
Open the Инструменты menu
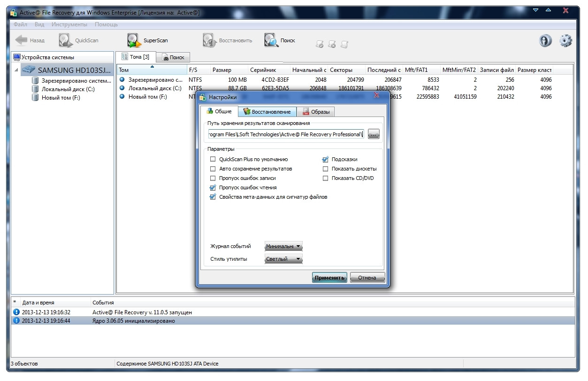[69, 24]
